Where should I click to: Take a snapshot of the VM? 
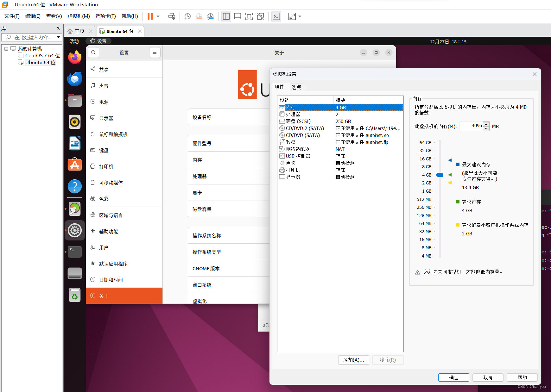pos(187,16)
